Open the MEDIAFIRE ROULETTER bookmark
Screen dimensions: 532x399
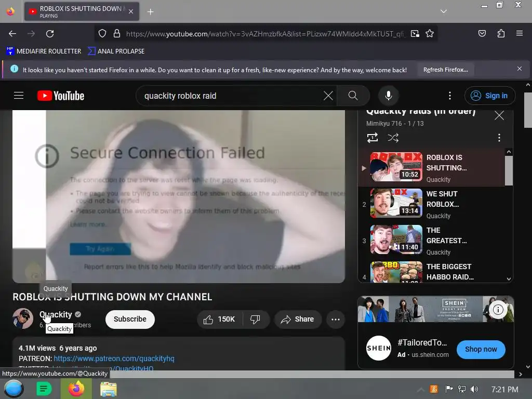(x=44, y=51)
